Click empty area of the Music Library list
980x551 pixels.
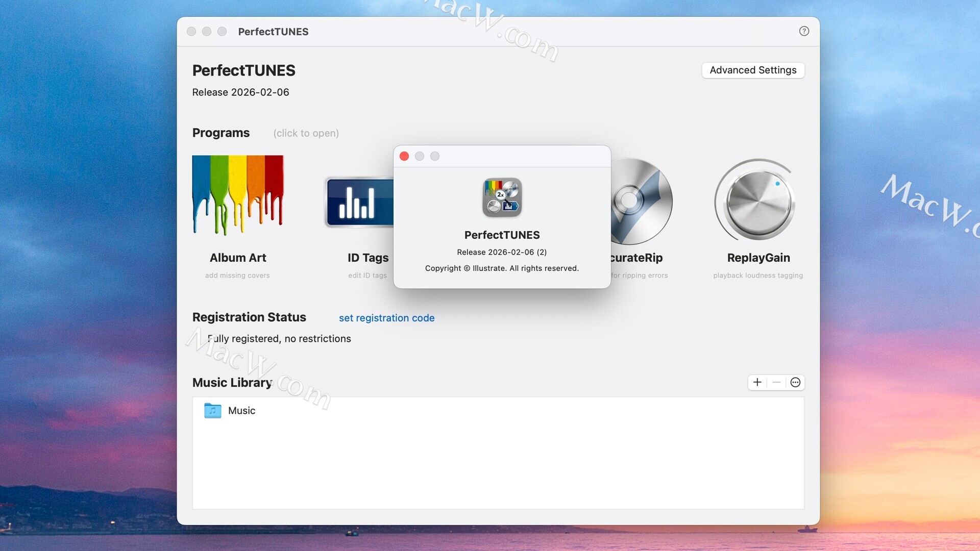coord(498,464)
